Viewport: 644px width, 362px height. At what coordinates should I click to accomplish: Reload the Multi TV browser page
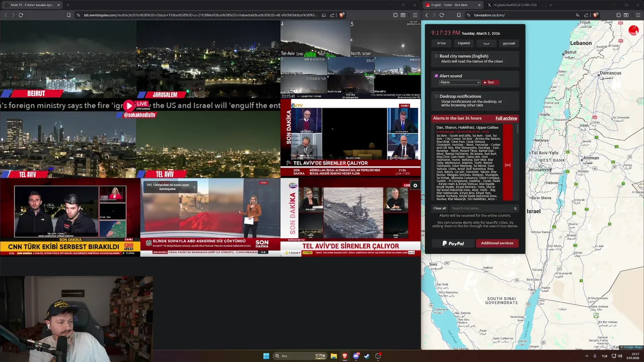click(21, 15)
